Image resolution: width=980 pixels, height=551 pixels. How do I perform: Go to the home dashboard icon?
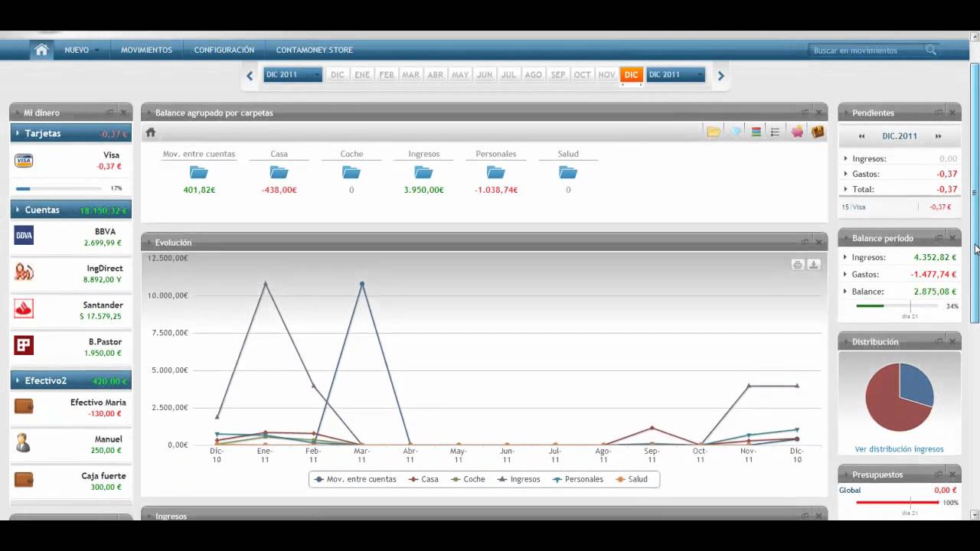click(41, 50)
